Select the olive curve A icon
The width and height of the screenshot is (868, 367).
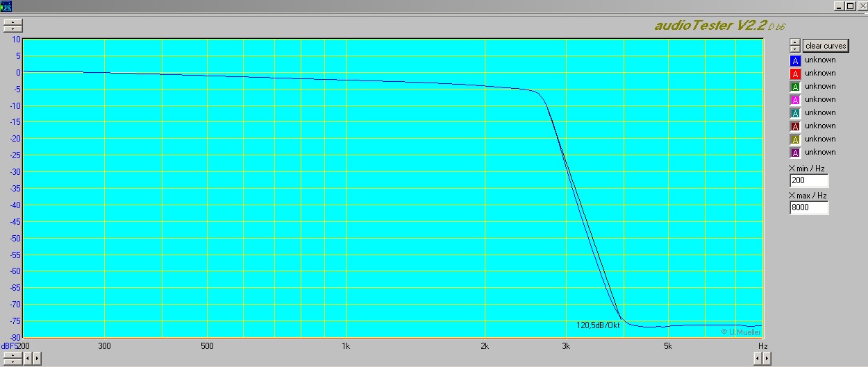795,139
